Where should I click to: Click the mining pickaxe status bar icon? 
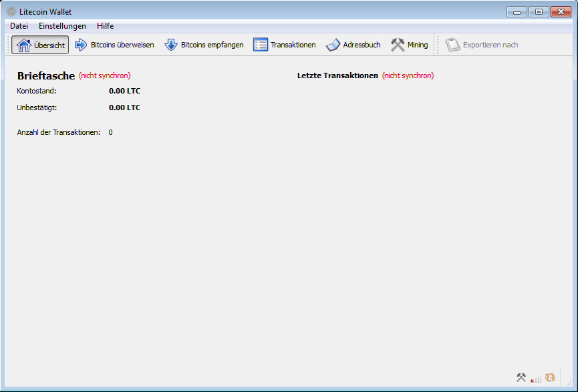(x=521, y=377)
